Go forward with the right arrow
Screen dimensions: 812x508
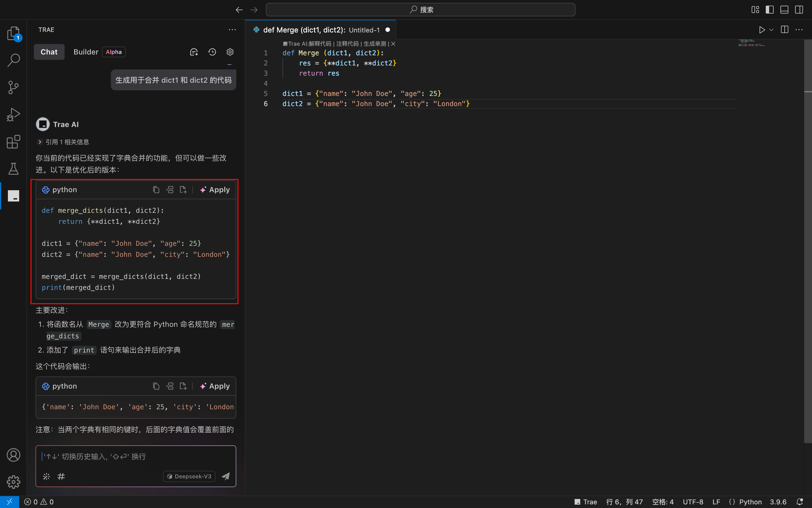click(x=254, y=10)
